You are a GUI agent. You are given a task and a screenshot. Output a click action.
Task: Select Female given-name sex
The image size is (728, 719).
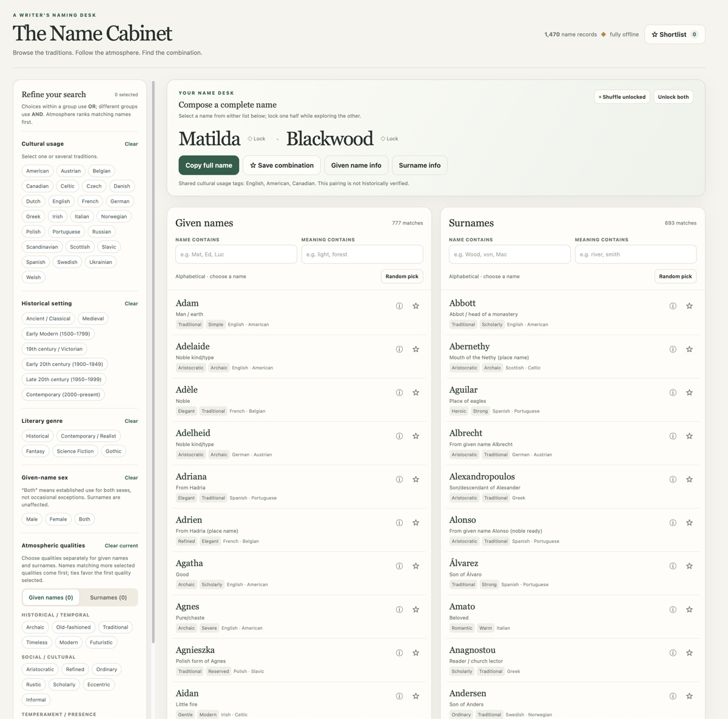coord(58,519)
